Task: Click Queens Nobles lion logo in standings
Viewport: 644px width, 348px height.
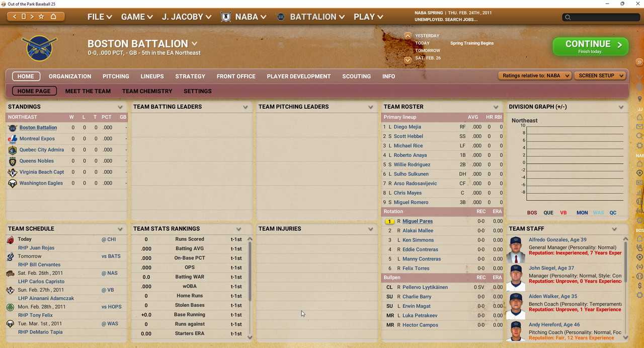Action: (x=13, y=161)
